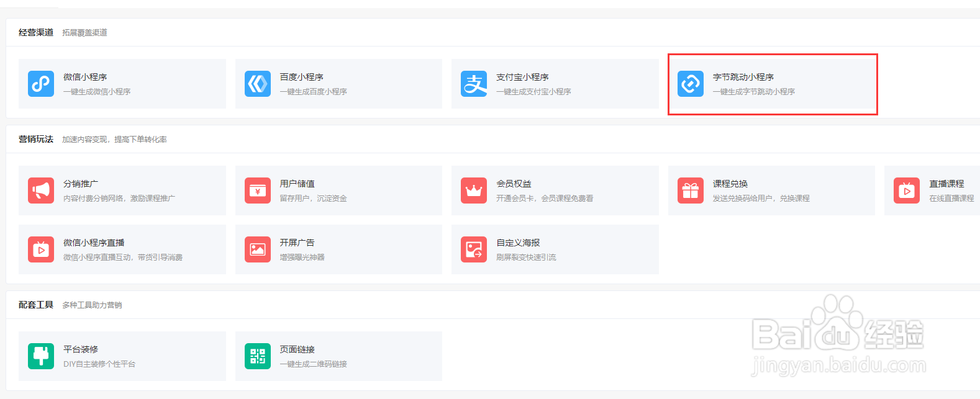Open 课程兑换 title
The width and height of the screenshot is (980, 399).
730,184
